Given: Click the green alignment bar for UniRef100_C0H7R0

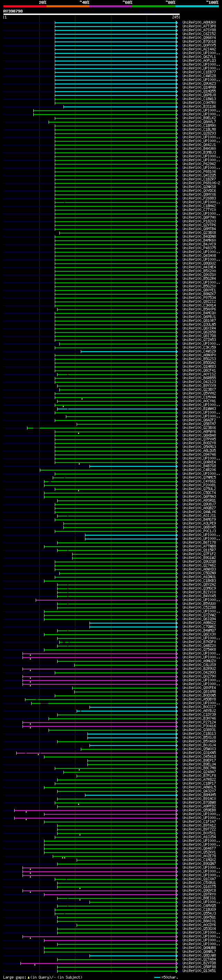Looking at the screenshot, I should click(116, 103).
